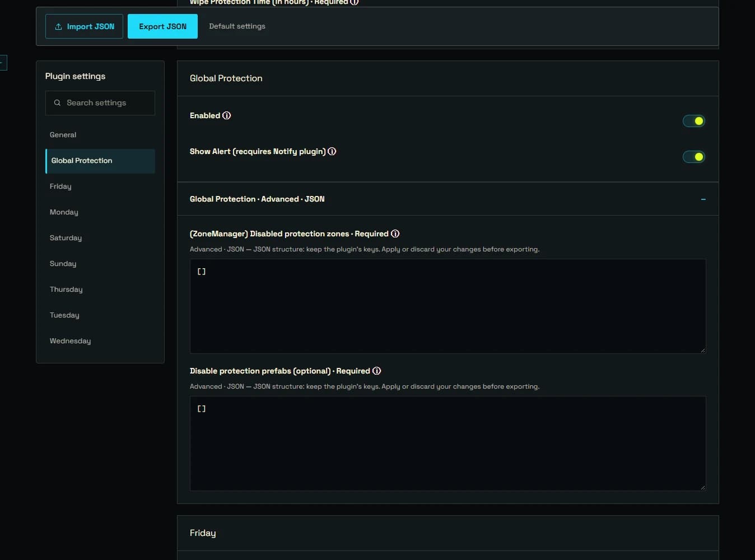The height and width of the screenshot is (560, 755).
Task: Click the Disable protection prefabs JSON textarea
Action: tap(448, 444)
